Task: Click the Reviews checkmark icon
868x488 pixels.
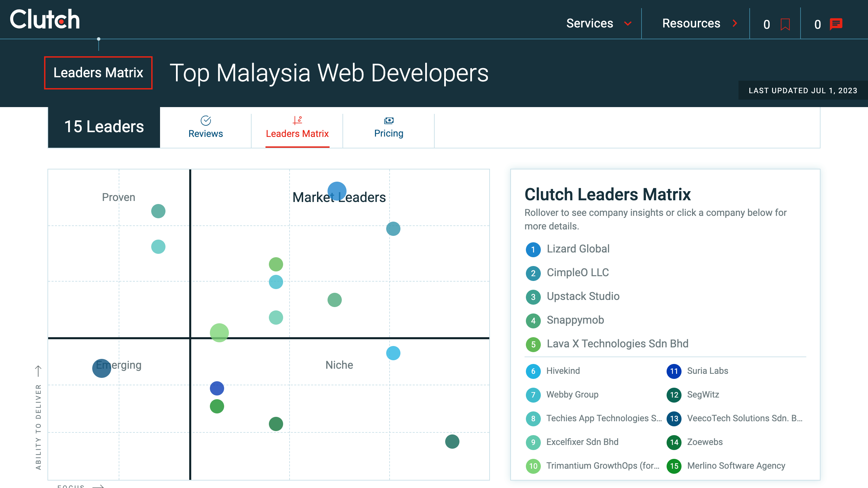Action: point(206,120)
